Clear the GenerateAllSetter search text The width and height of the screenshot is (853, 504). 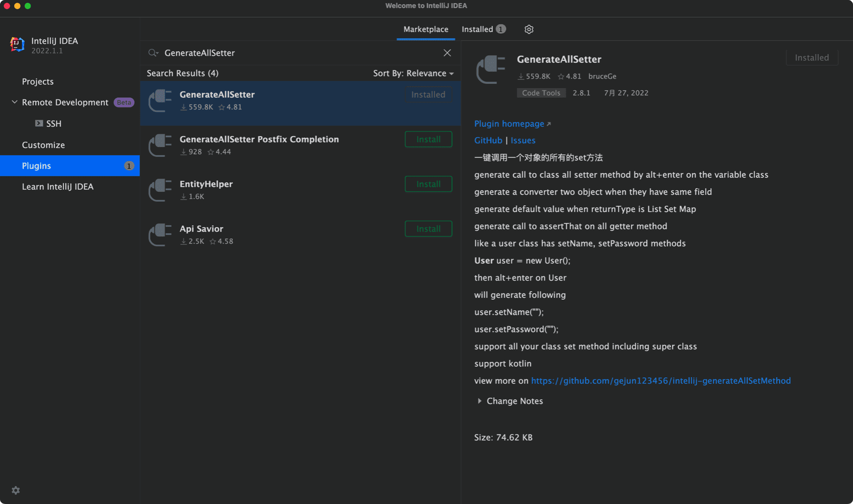point(447,53)
